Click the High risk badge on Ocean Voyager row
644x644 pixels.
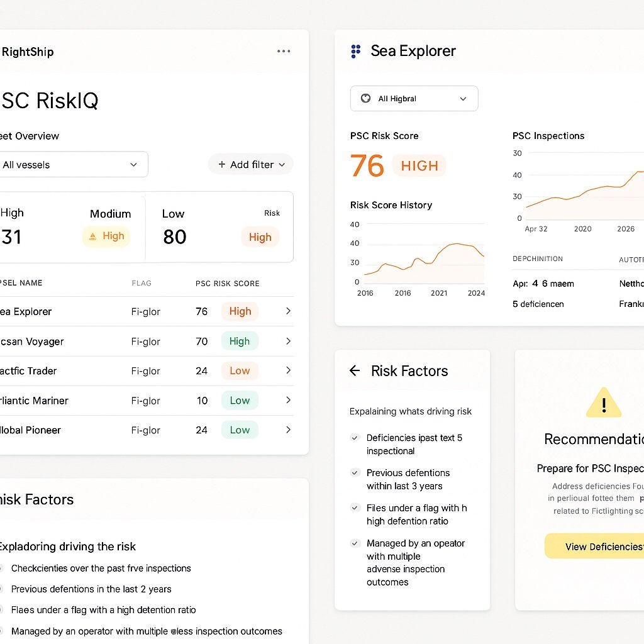(x=240, y=341)
